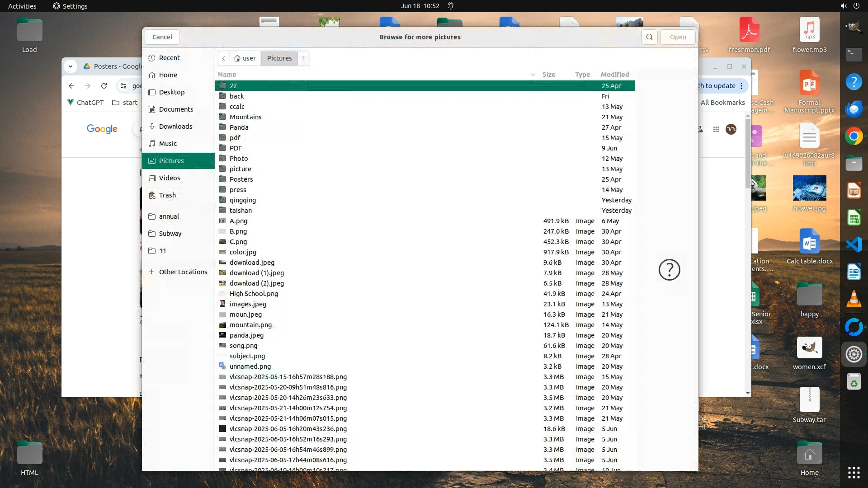Select the High School.png file
Screen dimensions: 868x488
coord(254,294)
